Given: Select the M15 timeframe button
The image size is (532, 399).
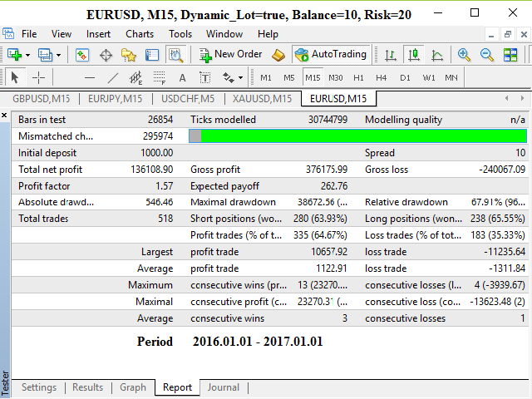Looking at the screenshot, I should 313,77.
